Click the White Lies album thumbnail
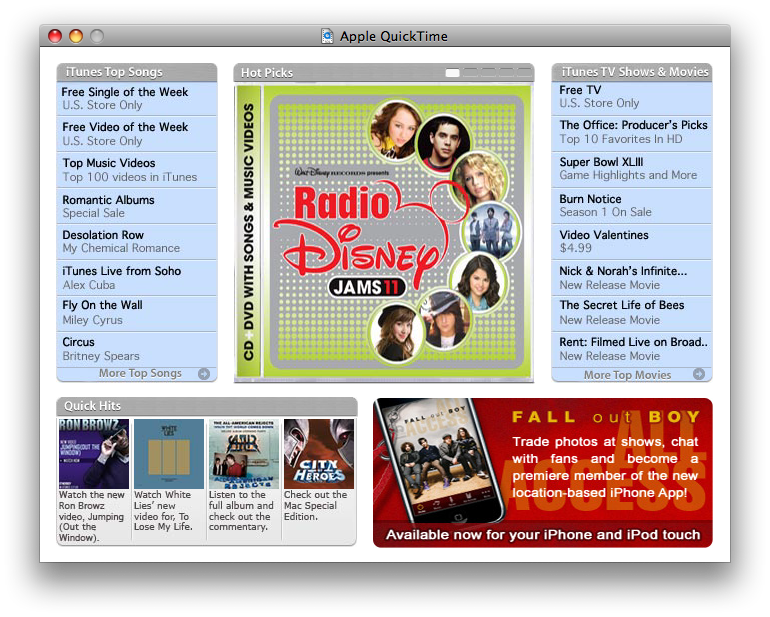 pos(169,453)
